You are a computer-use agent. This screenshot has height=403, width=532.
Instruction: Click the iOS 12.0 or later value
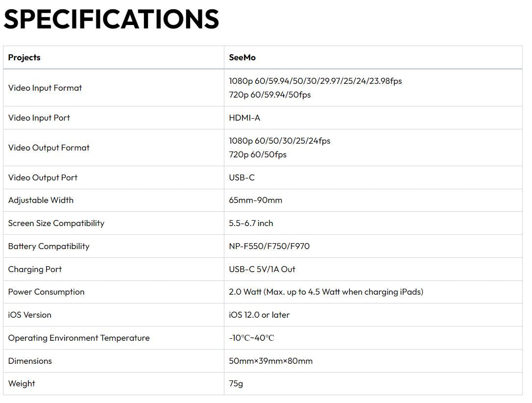pos(259,315)
